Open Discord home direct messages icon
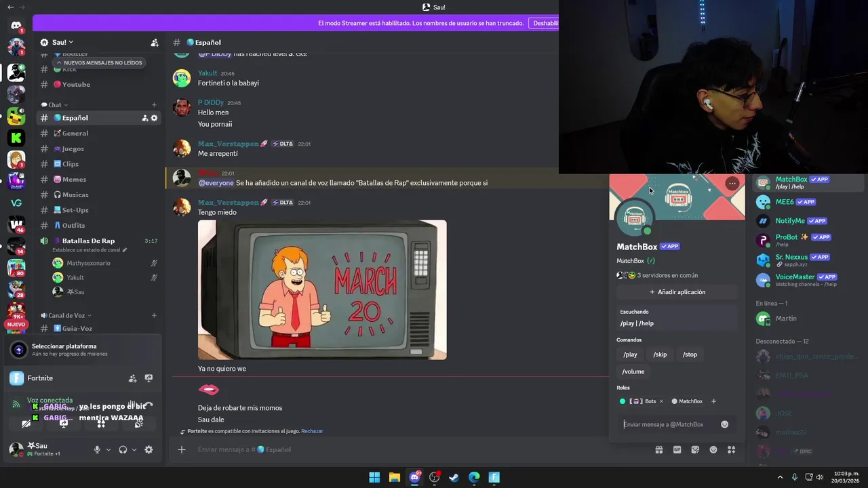The width and height of the screenshot is (868, 488). (16, 25)
